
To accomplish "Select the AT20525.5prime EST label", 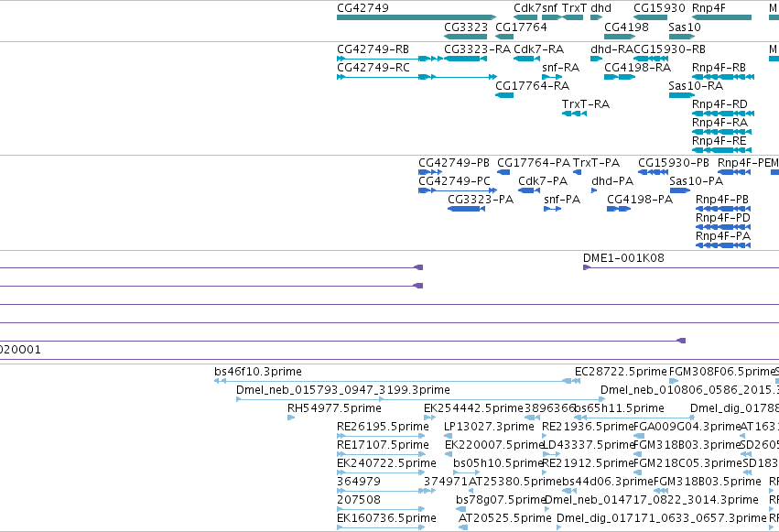I will (504, 519).
